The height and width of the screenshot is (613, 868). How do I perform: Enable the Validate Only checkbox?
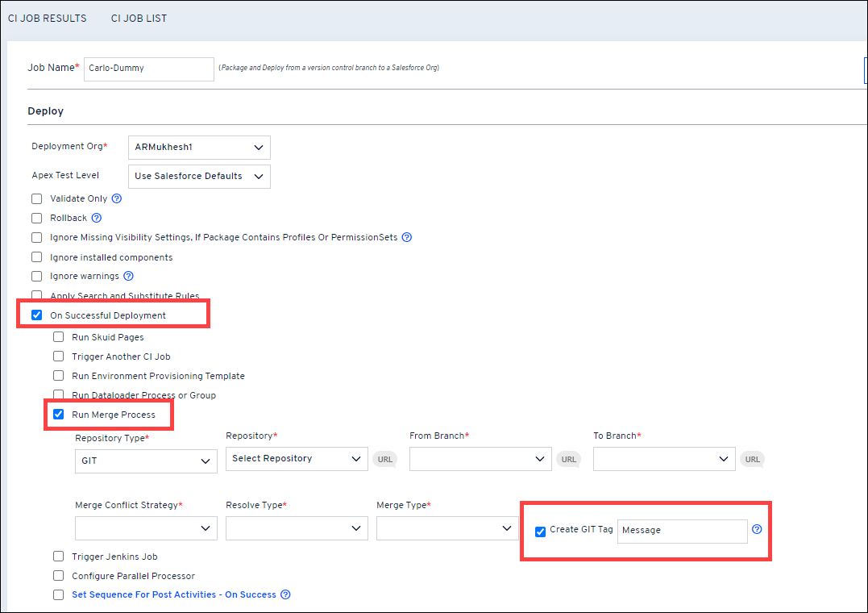pyautogui.click(x=36, y=198)
